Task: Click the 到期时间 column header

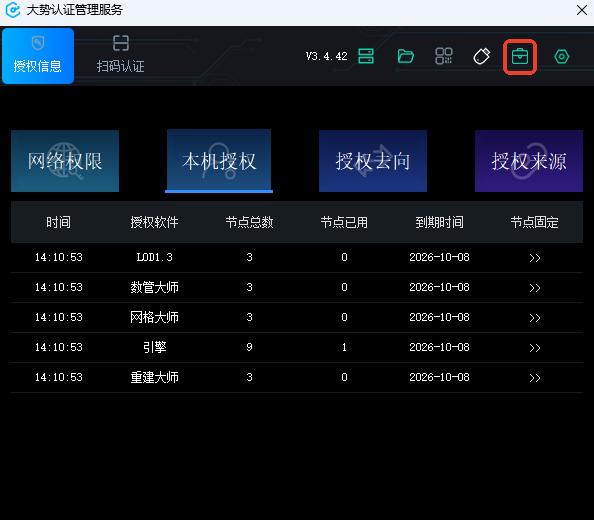Action: pyautogui.click(x=439, y=222)
